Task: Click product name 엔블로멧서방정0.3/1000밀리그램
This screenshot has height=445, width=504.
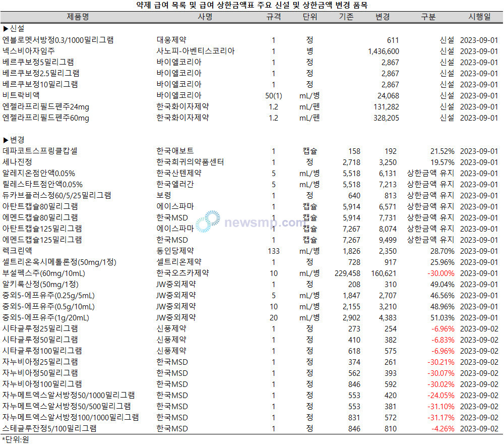Action: tap(58, 40)
